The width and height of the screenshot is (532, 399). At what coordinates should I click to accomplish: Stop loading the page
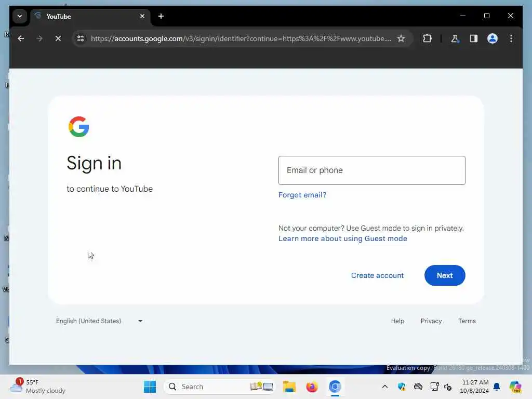coord(58,38)
